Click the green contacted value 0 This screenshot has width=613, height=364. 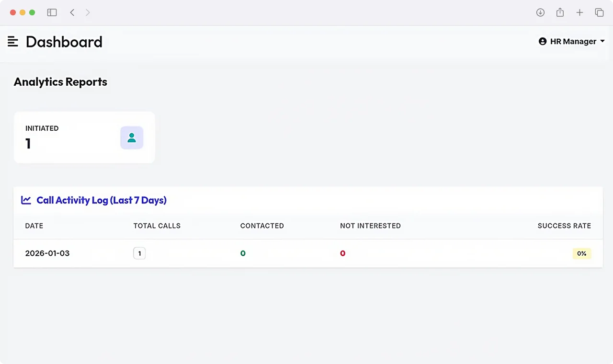[x=243, y=253]
